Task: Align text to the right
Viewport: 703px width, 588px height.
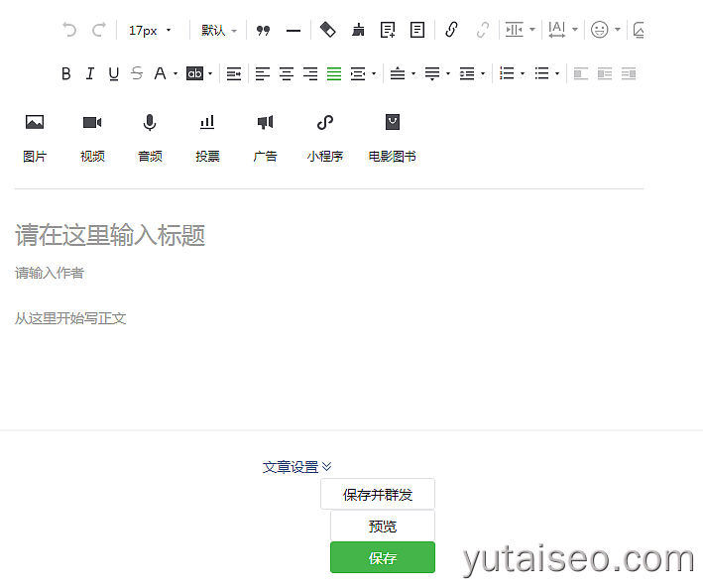Action: click(310, 73)
